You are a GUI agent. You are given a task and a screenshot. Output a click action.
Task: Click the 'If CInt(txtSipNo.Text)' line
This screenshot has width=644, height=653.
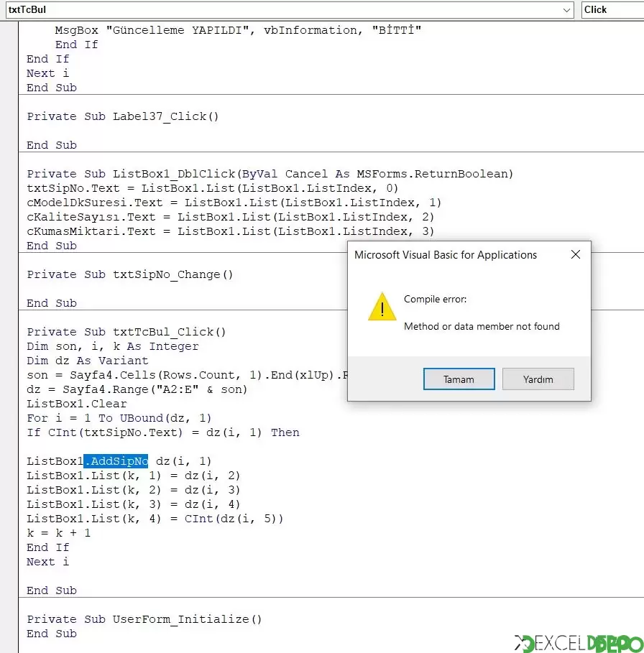click(x=163, y=432)
